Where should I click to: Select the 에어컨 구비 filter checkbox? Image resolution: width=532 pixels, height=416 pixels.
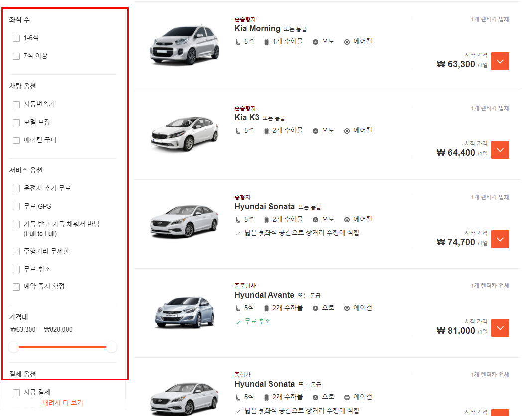[x=16, y=140]
